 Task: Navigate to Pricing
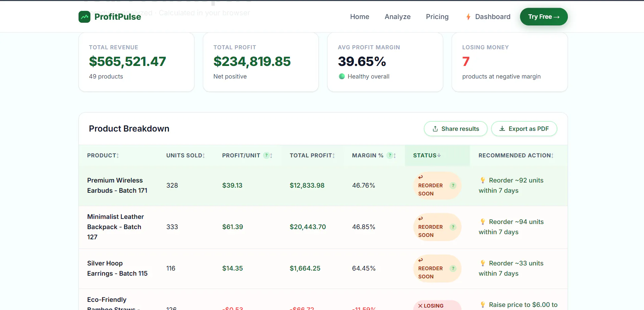coord(437,17)
